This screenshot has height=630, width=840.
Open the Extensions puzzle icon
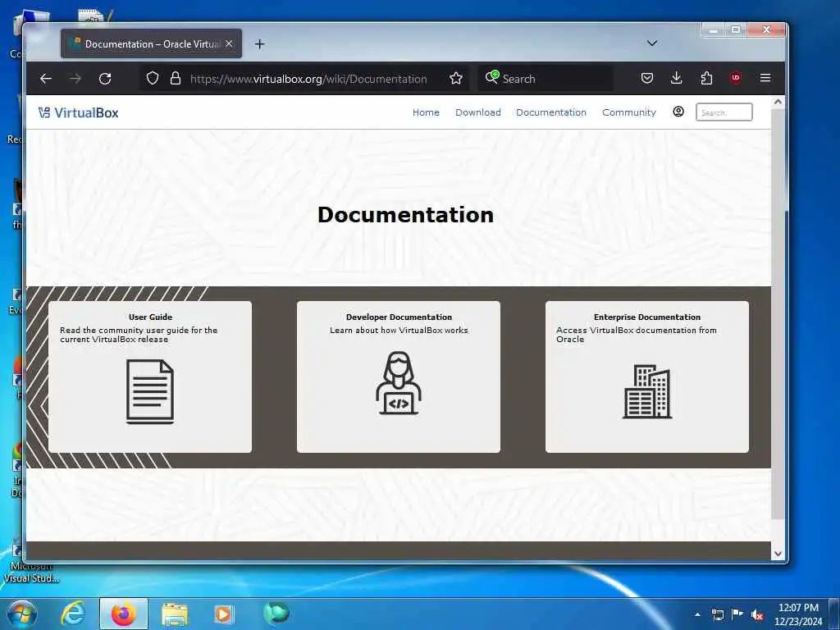click(706, 78)
